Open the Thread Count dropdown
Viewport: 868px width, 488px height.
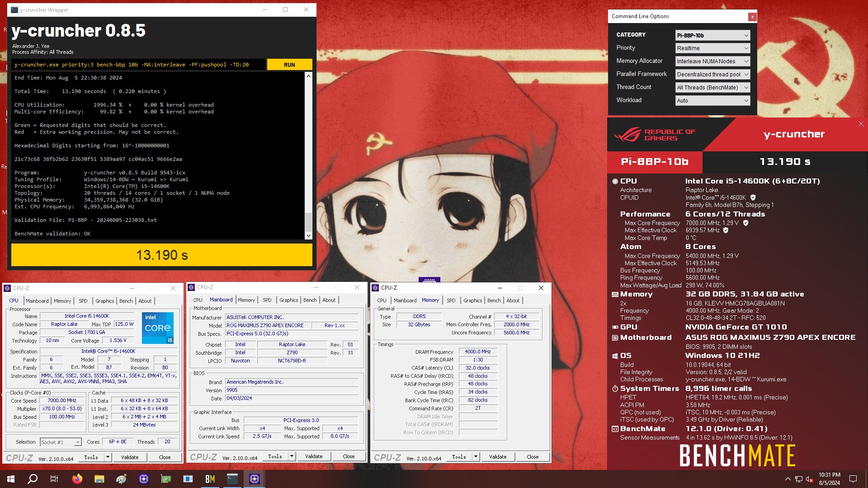(x=713, y=88)
